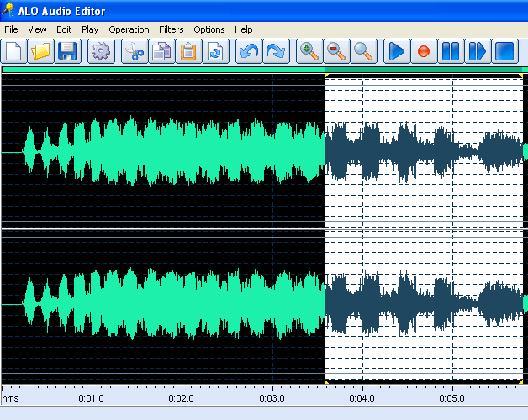Open the View menu

click(x=37, y=29)
